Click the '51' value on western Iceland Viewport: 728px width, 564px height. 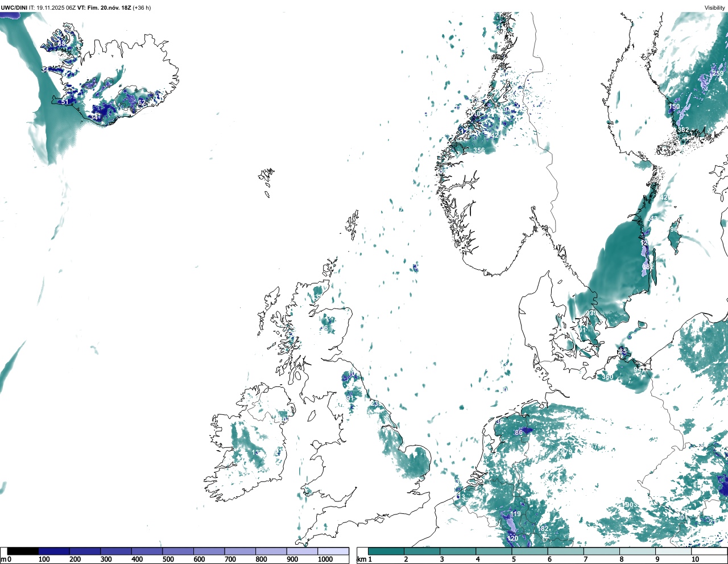point(65,102)
